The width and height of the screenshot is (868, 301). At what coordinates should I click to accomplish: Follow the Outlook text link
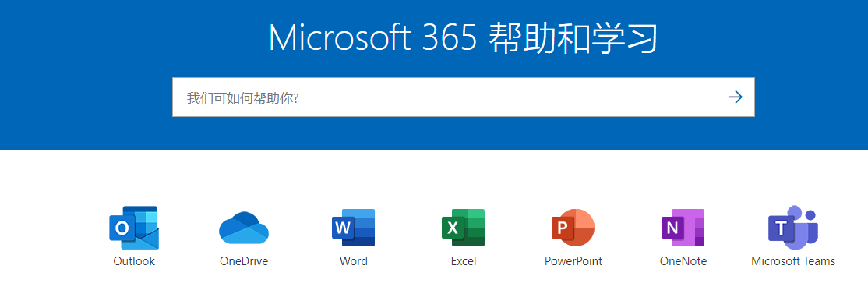coord(134,261)
